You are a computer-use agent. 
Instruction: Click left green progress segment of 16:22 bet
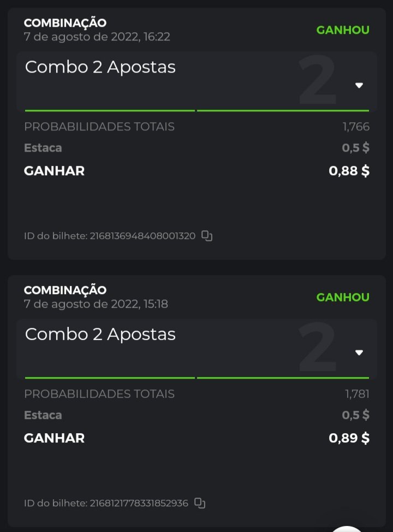(110, 111)
